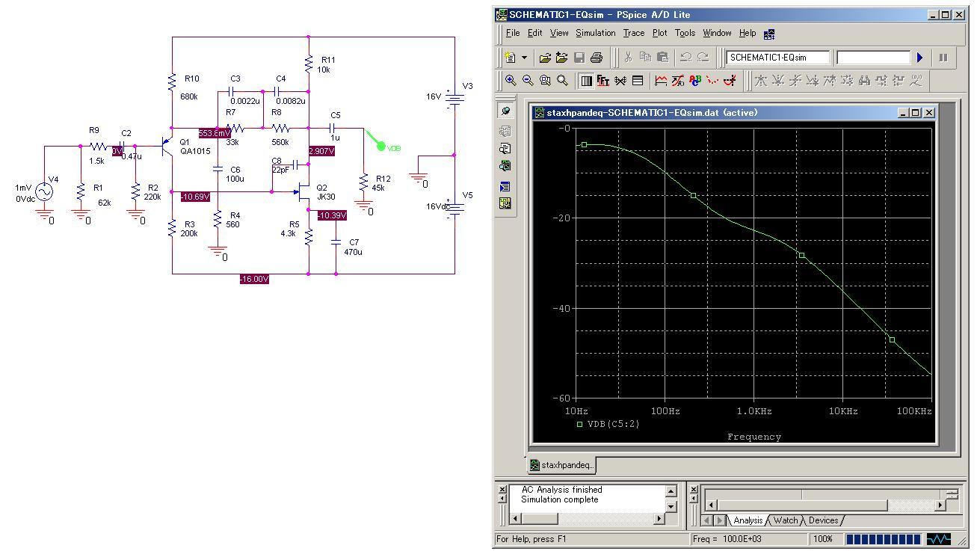This screenshot has width=980, height=557.
Task: Click the Print icon in toolbar
Action: point(596,58)
